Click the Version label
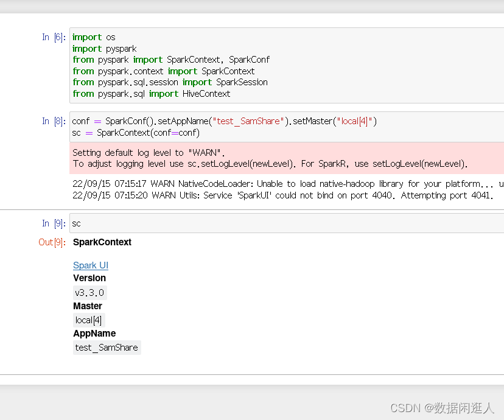The height and width of the screenshot is (420, 504). tap(89, 278)
